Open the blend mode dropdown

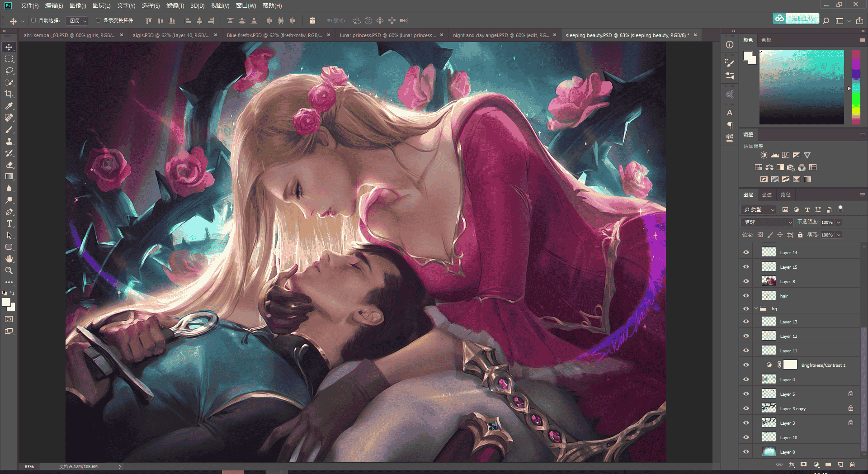pyautogui.click(x=767, y=222)
